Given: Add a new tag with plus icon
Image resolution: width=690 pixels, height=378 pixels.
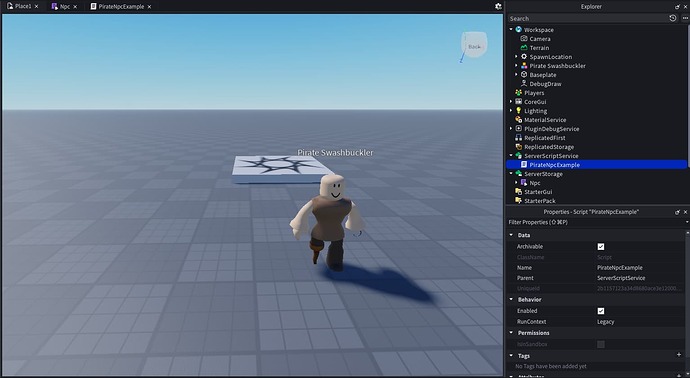Looking at the screenshot, I should pos(679,355).
